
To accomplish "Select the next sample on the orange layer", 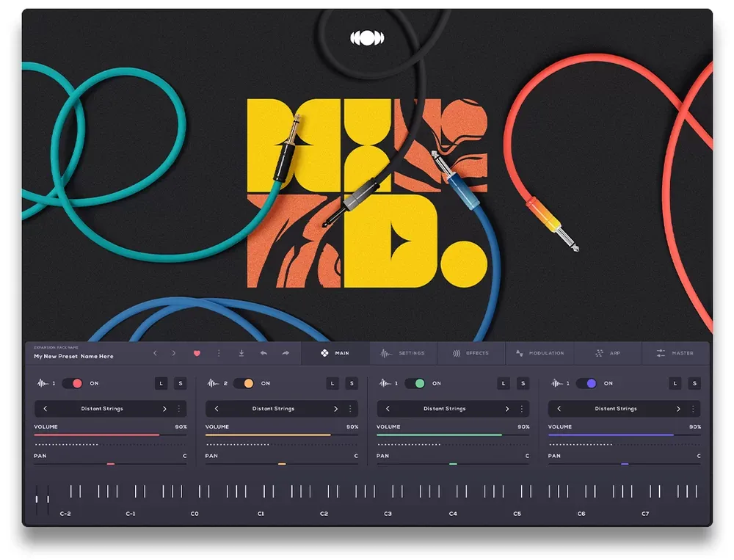I will 335,409.
